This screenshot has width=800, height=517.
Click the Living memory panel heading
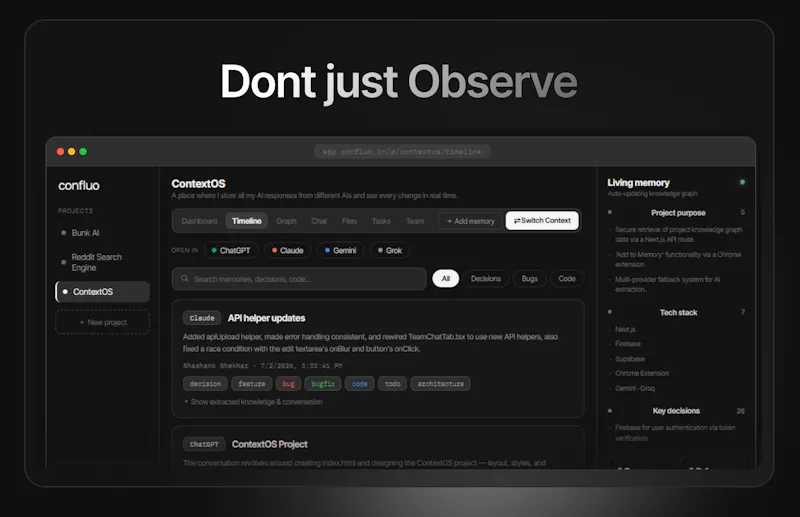pyautogui.click(x=638, y=183)
